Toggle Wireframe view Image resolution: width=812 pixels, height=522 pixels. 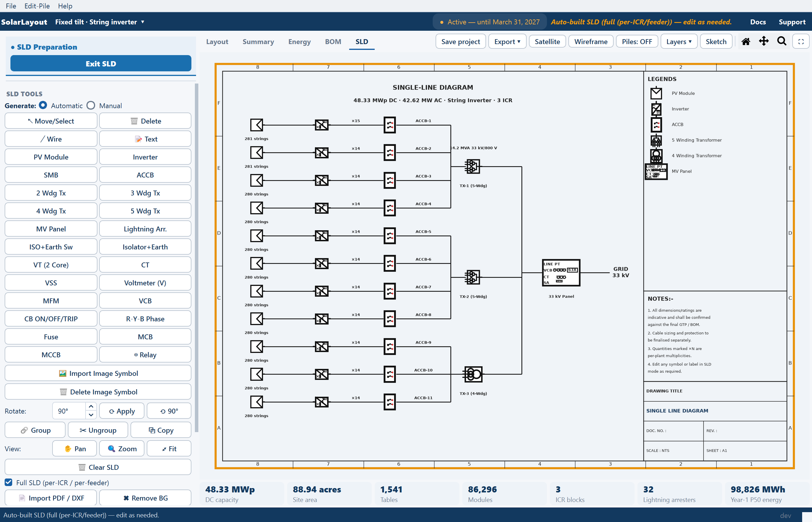[x=591, y=41]
